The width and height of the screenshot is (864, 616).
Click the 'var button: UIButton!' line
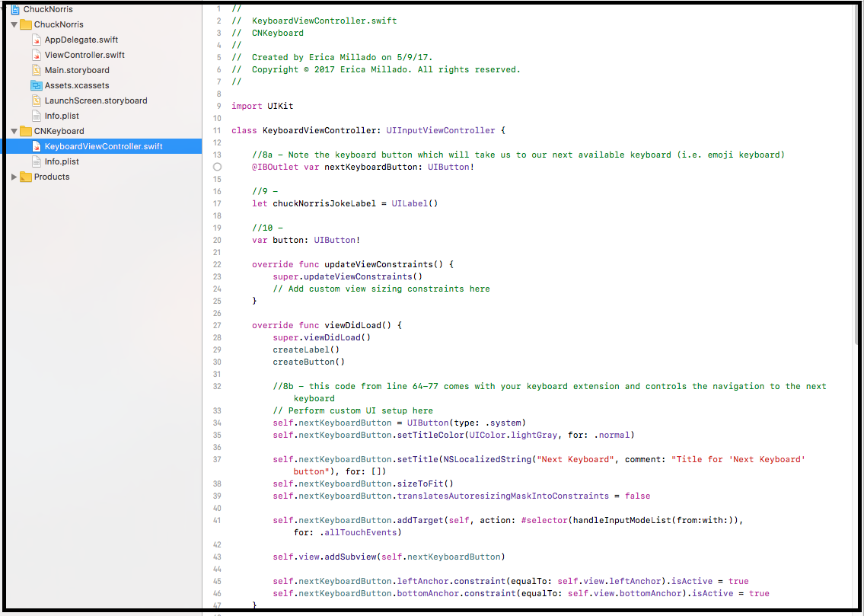(306, 240)
